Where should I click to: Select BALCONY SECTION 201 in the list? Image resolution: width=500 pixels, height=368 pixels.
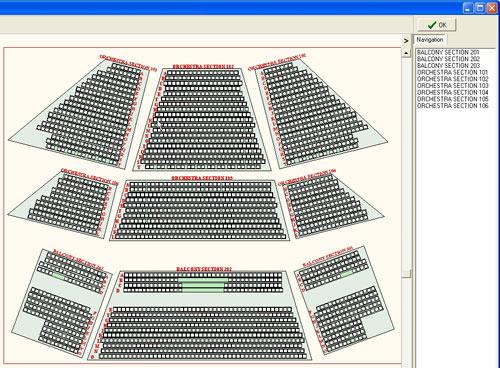[448, 52]
